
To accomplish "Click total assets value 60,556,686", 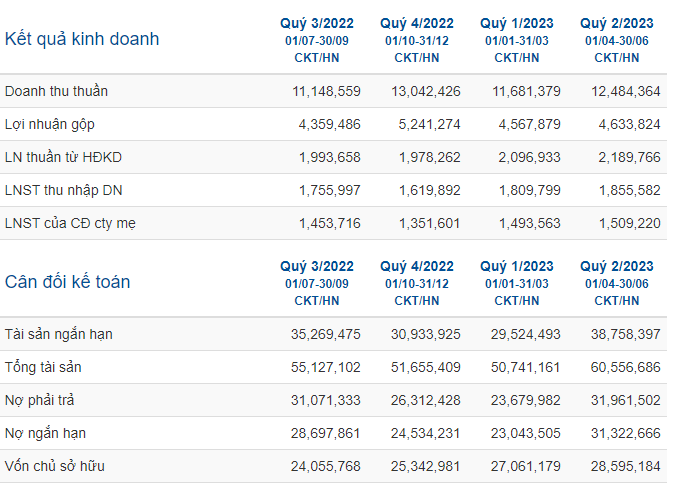I will [625, 367].
